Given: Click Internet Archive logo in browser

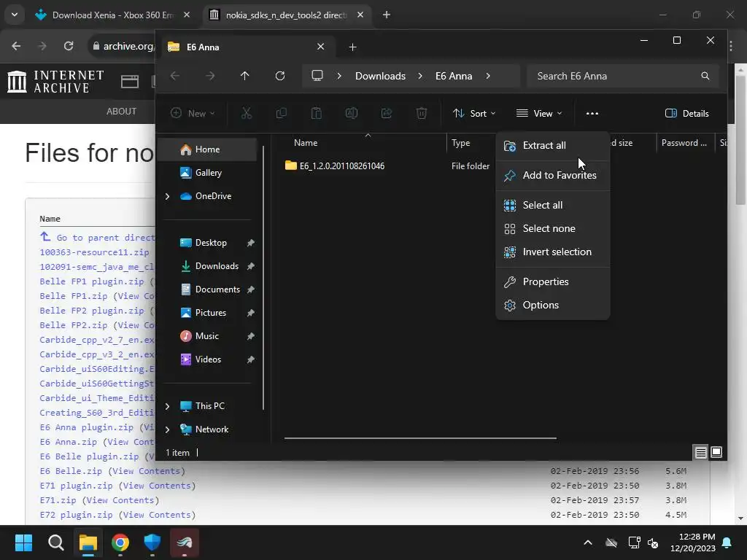Looking at the screenshot, I should [x=55, y=82].
